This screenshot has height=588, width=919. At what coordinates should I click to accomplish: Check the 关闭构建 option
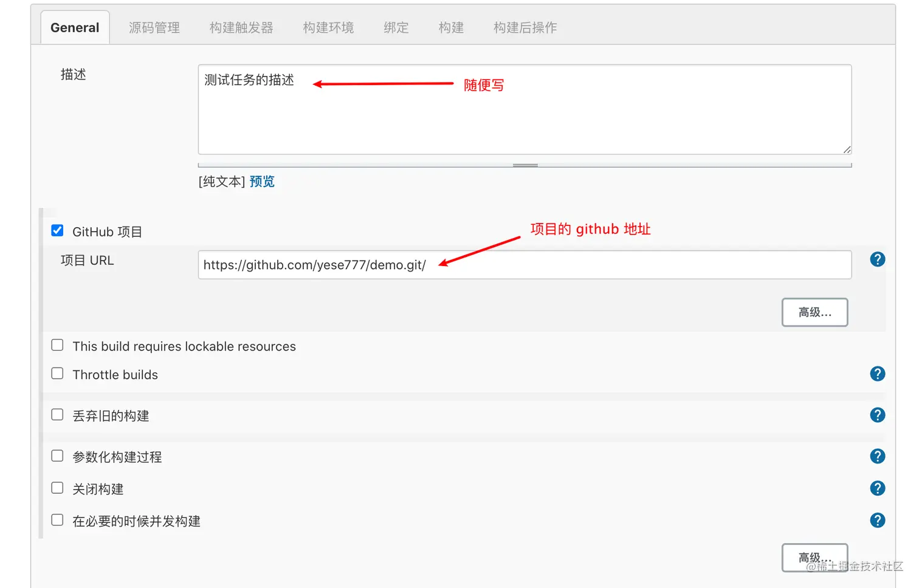[x=57, y=488]
